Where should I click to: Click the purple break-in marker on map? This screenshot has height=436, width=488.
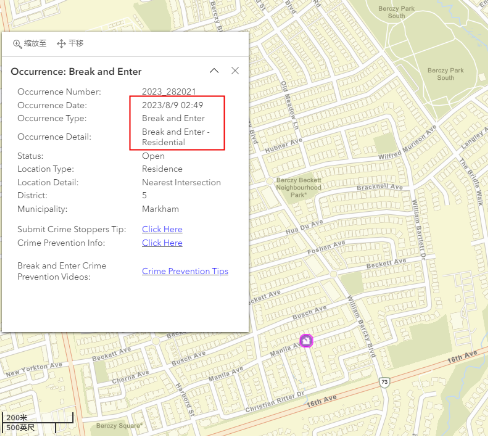coord(306,341)
